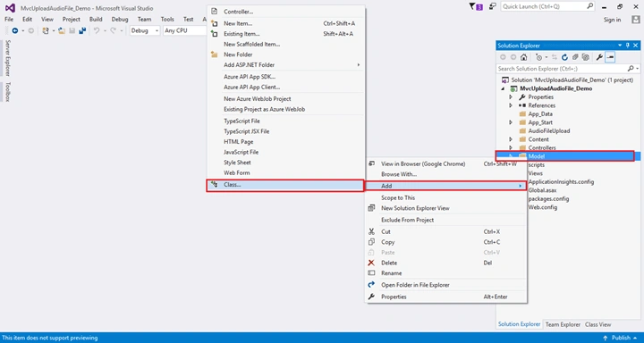The width and height of the screenshot is (644, 343).
Task: Switch to the Team Explorer tab
Action: tap(563, 324)
